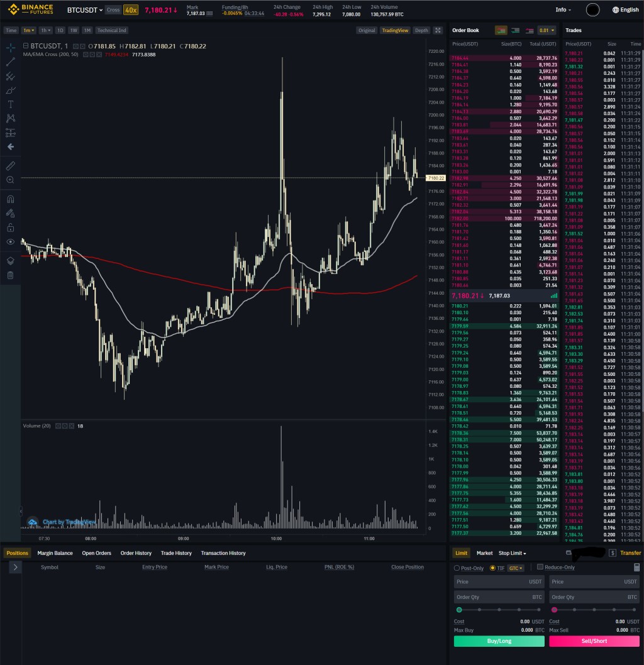
Task: Open the GTC time-in-force dropdown
Action: (516, 568)
